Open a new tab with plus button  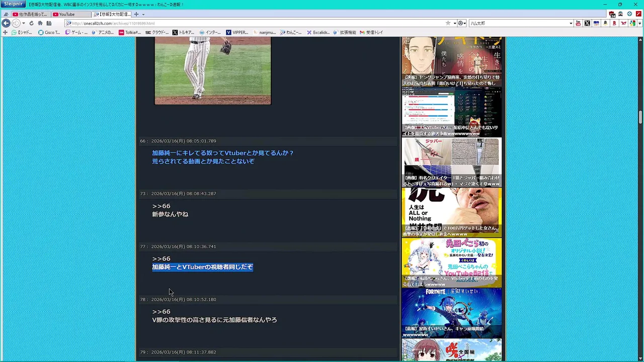pos(136,14)
